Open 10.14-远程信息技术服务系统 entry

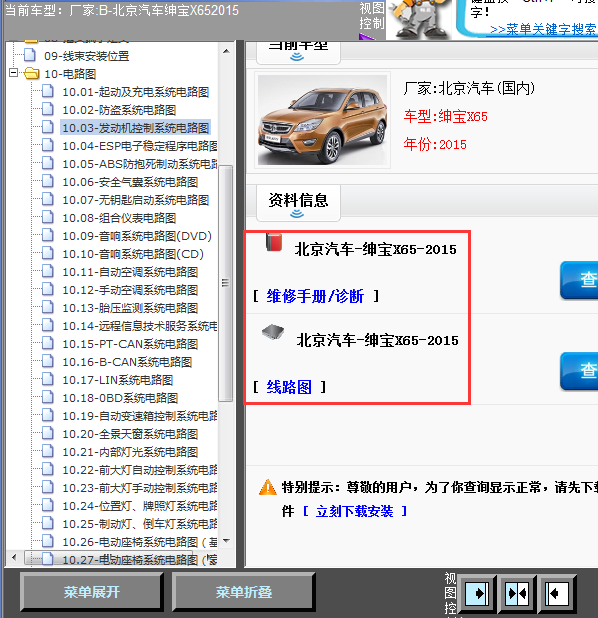pyautogui.click(x=140, y=326)
